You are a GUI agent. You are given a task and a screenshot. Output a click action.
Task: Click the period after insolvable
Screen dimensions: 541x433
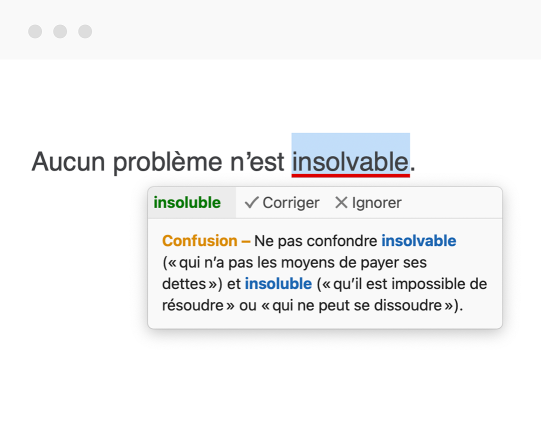pyautogui.click(x=413, y=168)
